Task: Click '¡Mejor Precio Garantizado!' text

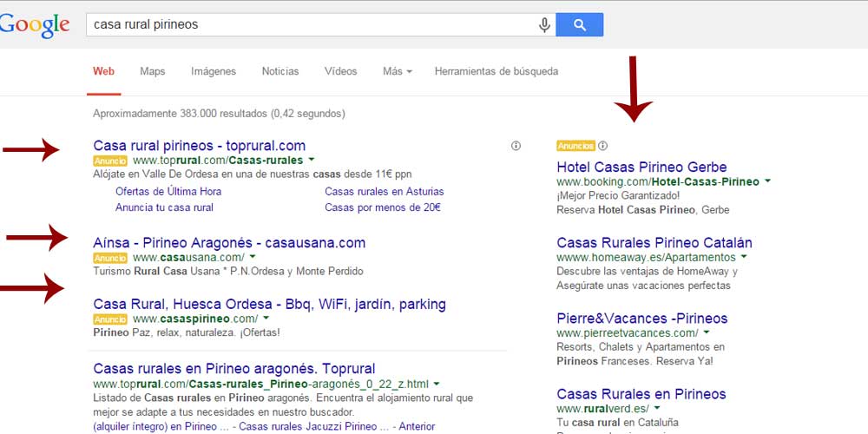Action: coord(618,195)
